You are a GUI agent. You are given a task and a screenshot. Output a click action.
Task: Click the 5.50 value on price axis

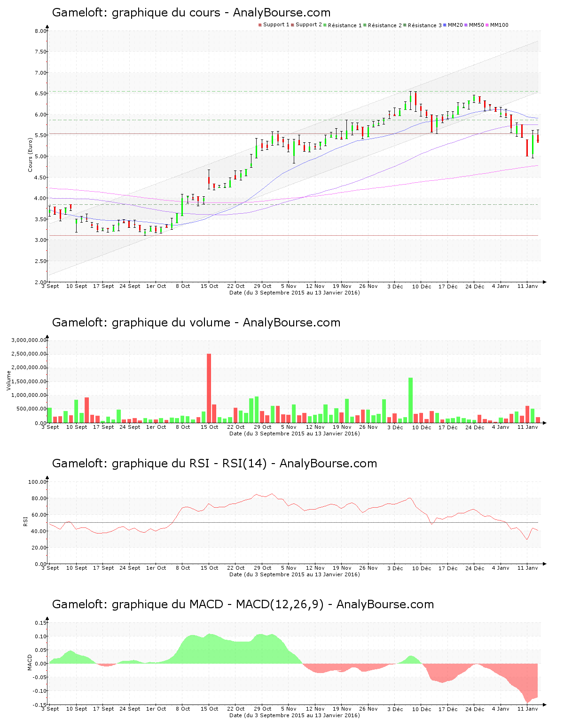[41, 135]
